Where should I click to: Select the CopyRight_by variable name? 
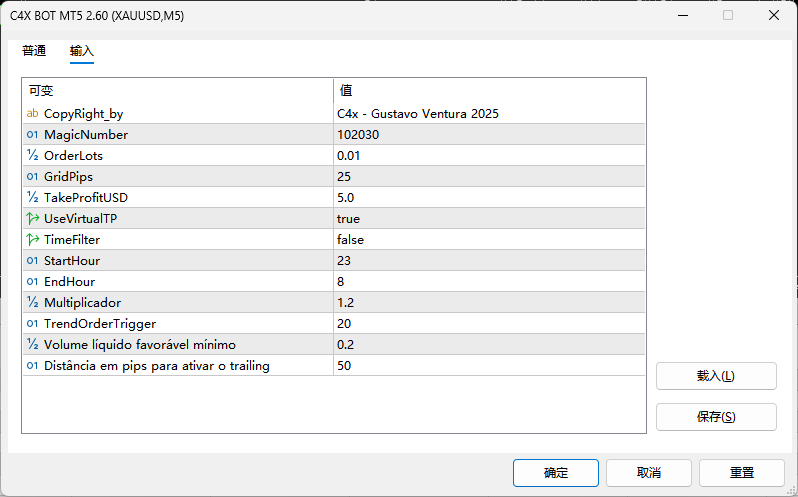coord(83,114)
